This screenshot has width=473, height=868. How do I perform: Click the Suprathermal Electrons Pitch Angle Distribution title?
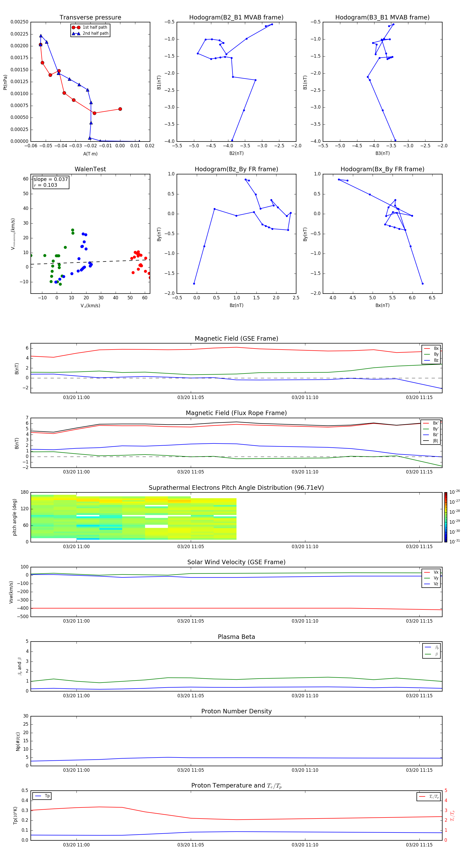[236, 488]
